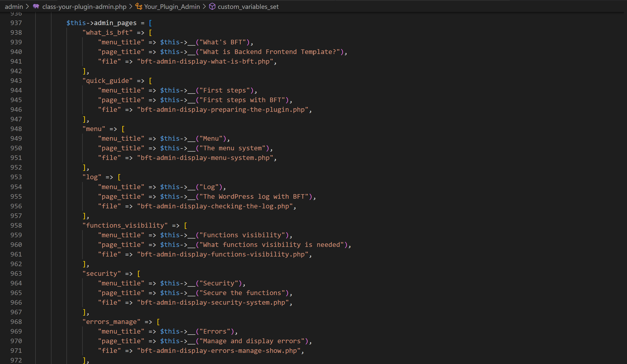Image resolution: width=627 pixels, height=364 pixels.
Task: Open the 'admin' breadcrumb folder
Action: (14, 7)
